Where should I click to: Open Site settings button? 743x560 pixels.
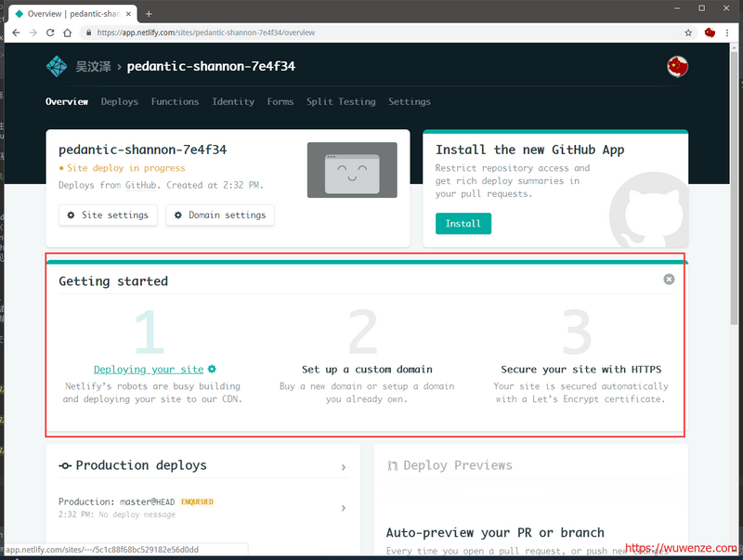click(x=108, y=215)
